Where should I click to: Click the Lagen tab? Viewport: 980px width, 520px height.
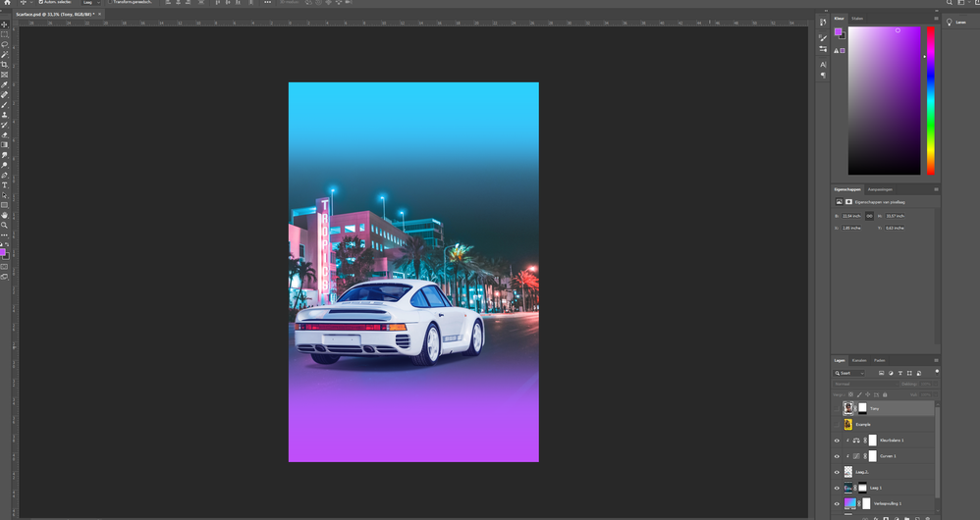pos(840,360)
